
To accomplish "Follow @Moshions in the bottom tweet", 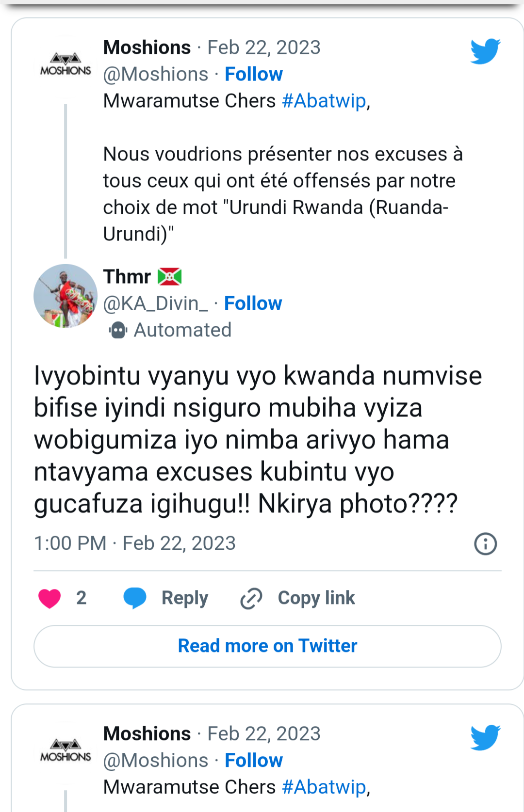I will click(x=254, y=760).
